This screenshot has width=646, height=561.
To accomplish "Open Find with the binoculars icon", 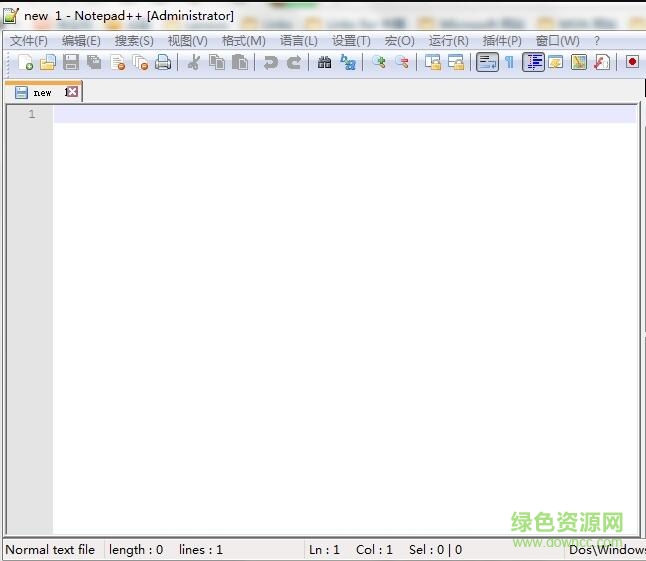I will 324,62.
